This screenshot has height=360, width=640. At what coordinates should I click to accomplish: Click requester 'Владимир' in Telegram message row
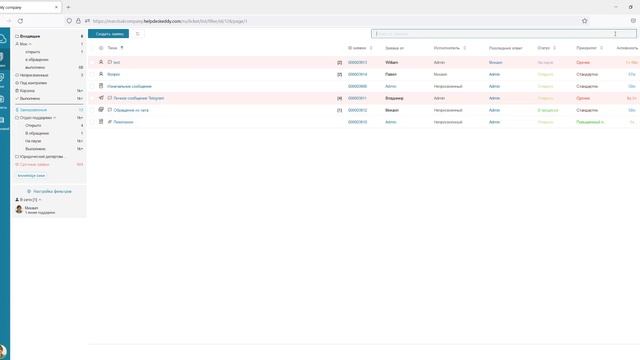coord(394,98)
